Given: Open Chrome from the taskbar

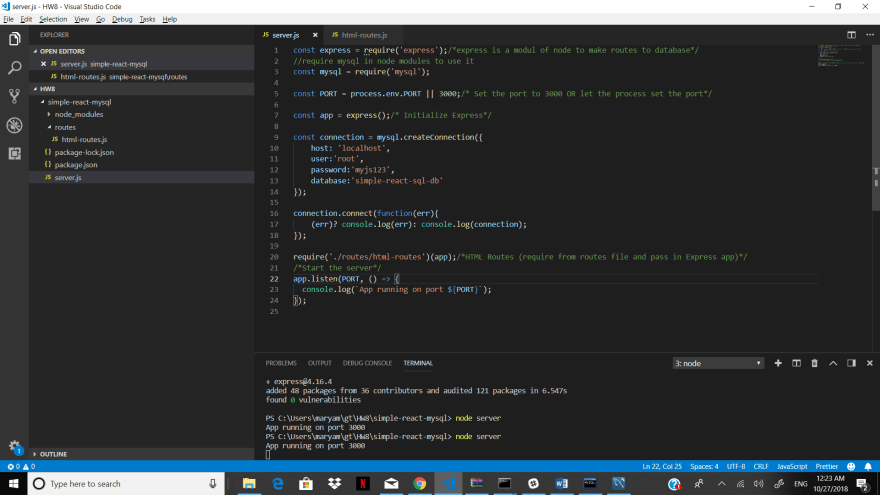Looking at the screenshot, I should click(x=419, y=483).
